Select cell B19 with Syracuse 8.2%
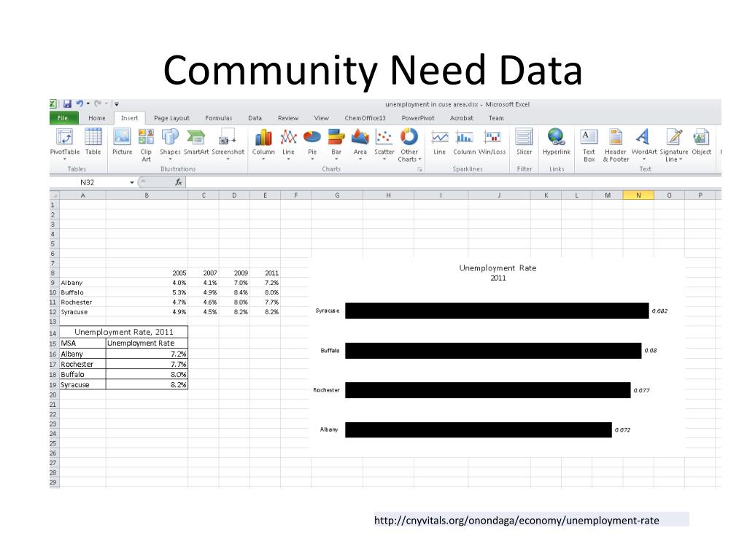This screenshot has height=560, width=747. point(147,385)
